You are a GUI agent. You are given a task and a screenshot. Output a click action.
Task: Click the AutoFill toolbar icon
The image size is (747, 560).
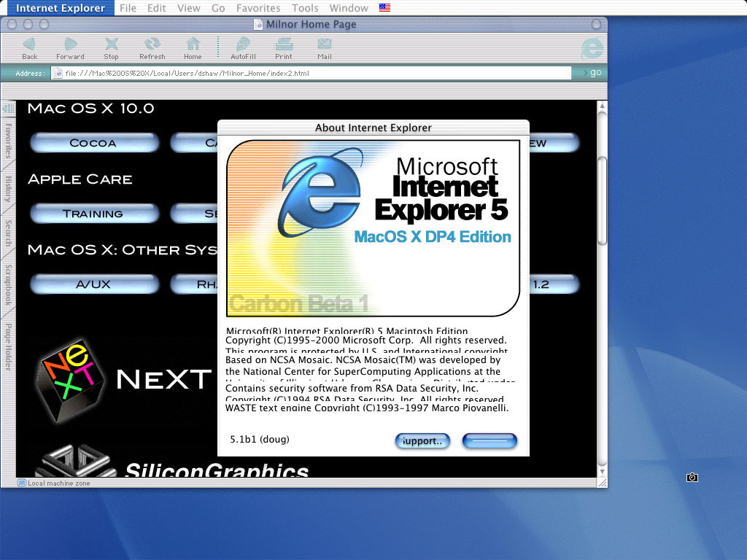pos(244,44)
